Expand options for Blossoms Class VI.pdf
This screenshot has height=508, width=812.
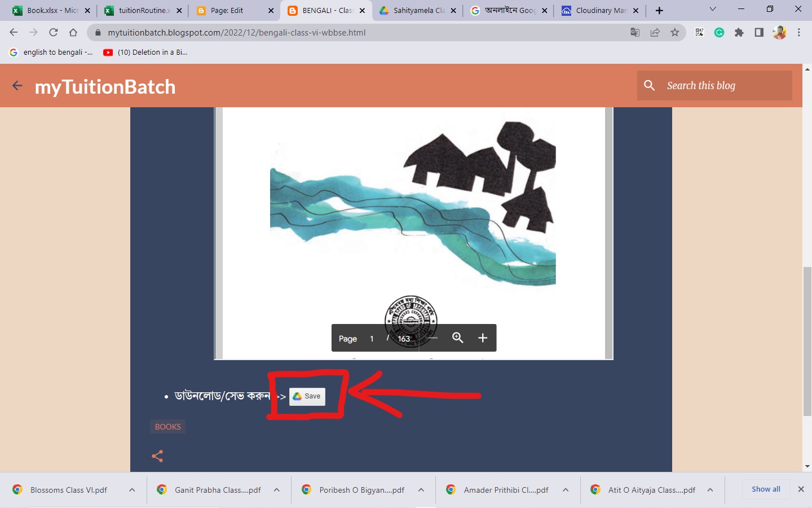(132, 490)
